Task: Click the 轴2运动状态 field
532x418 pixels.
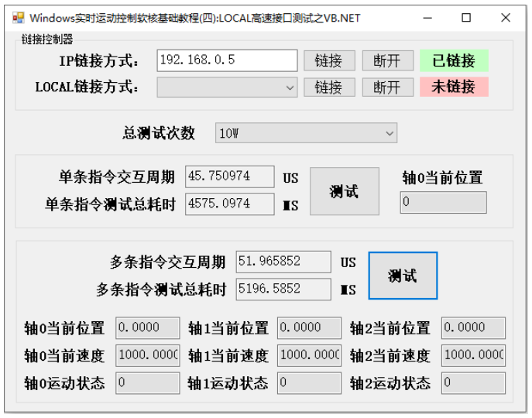Action: click(x=473, y=382)
